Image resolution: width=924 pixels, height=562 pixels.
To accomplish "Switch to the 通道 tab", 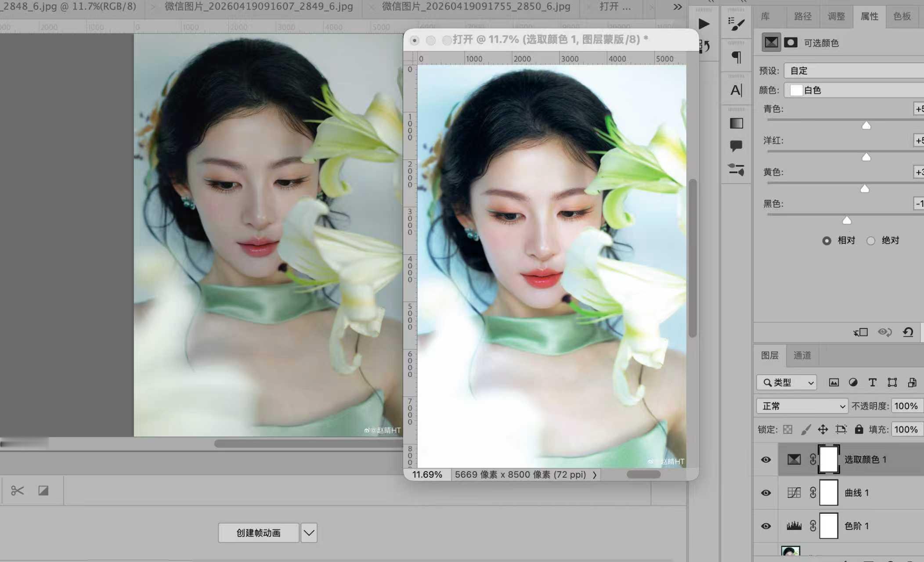I will point(802,355).
